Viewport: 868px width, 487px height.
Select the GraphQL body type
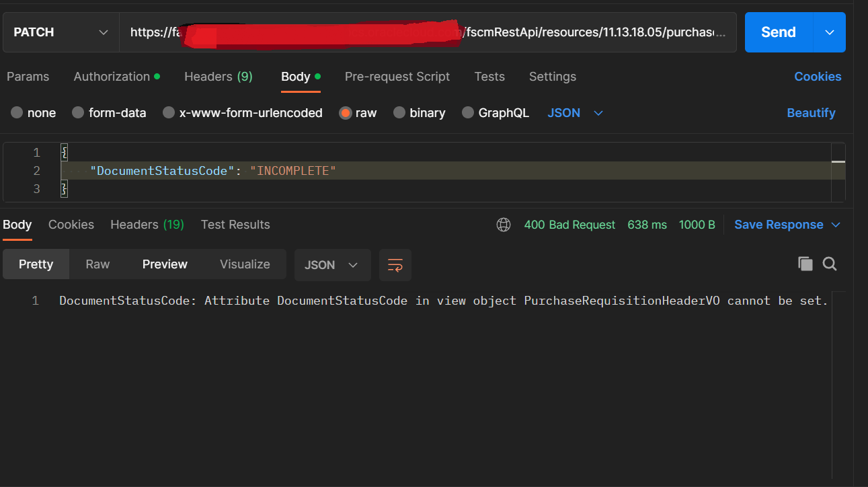[496, 113]
